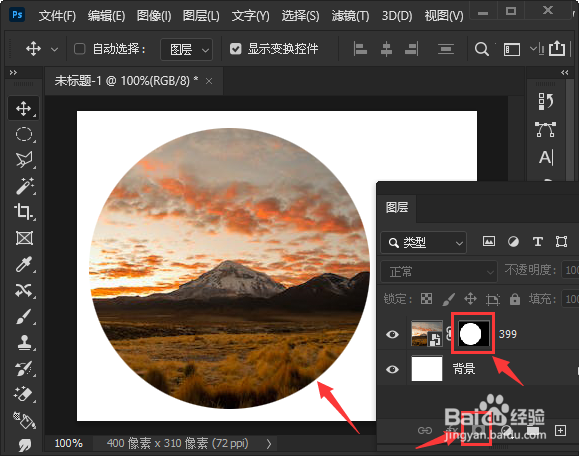Click the new layer plus button

pos(560,430)
